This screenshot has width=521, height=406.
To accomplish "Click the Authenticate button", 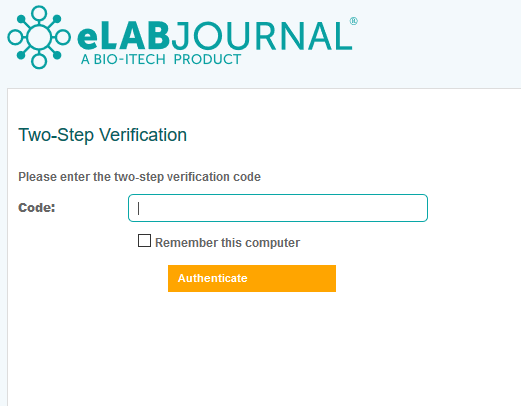I will coord(252,278).
